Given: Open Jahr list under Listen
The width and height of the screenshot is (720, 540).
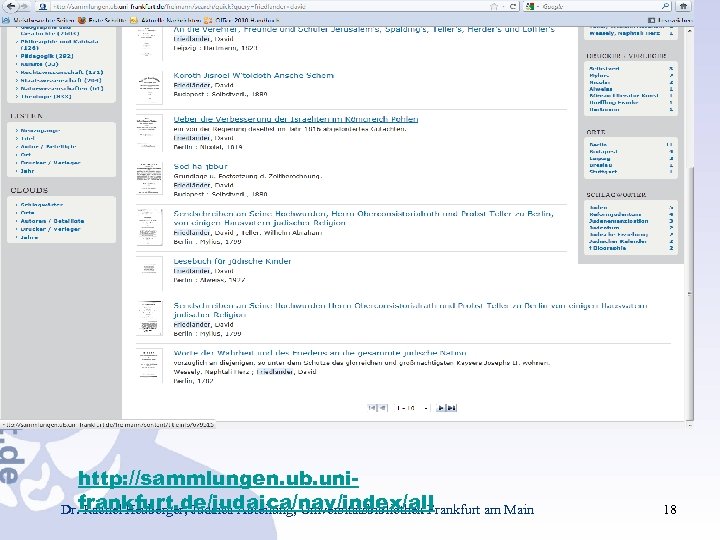Looking at the screenshot, I should coord(27,171).
